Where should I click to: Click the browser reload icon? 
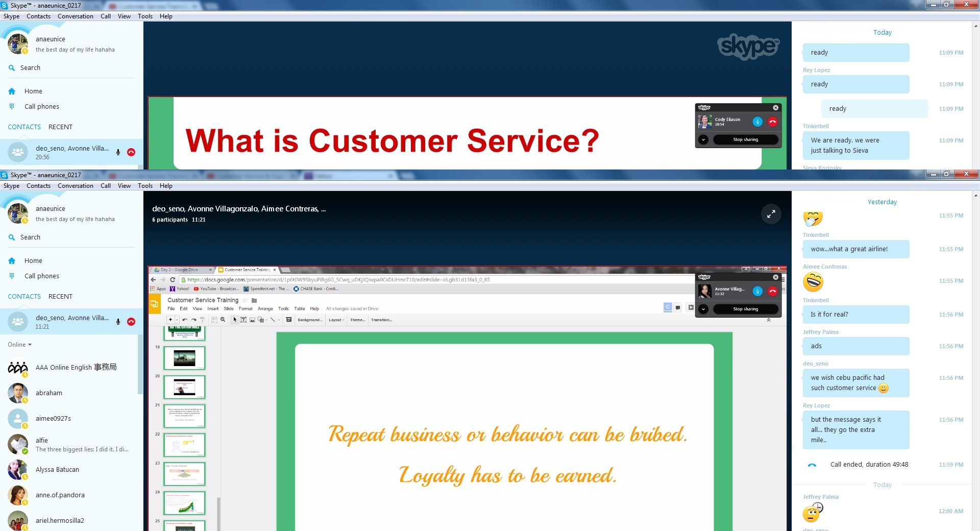173,280
